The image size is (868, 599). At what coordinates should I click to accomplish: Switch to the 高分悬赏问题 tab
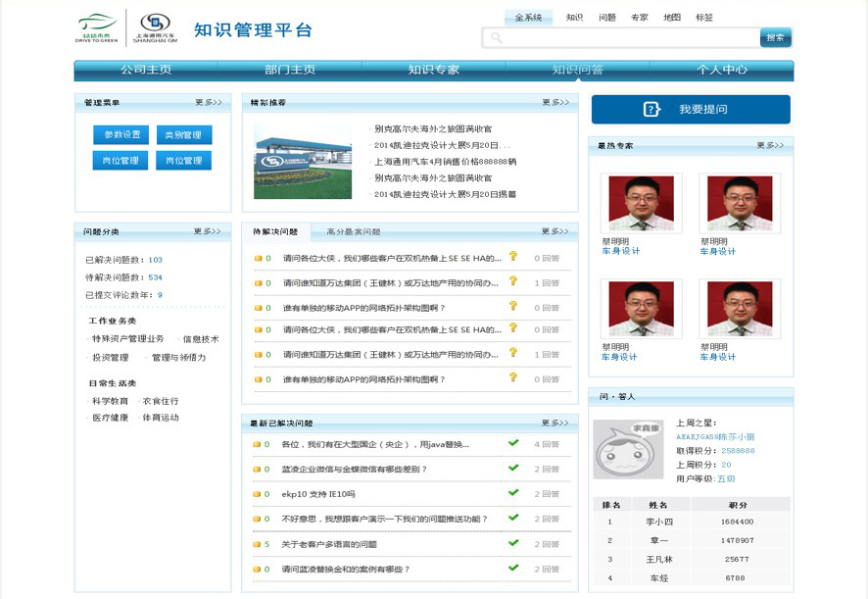coord(354,232)
